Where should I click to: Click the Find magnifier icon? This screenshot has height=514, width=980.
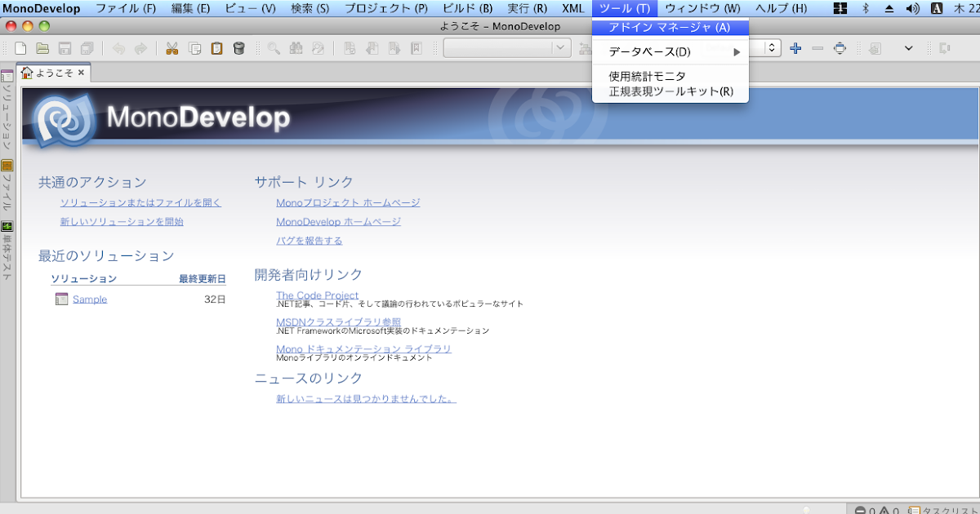coord(274,48)
